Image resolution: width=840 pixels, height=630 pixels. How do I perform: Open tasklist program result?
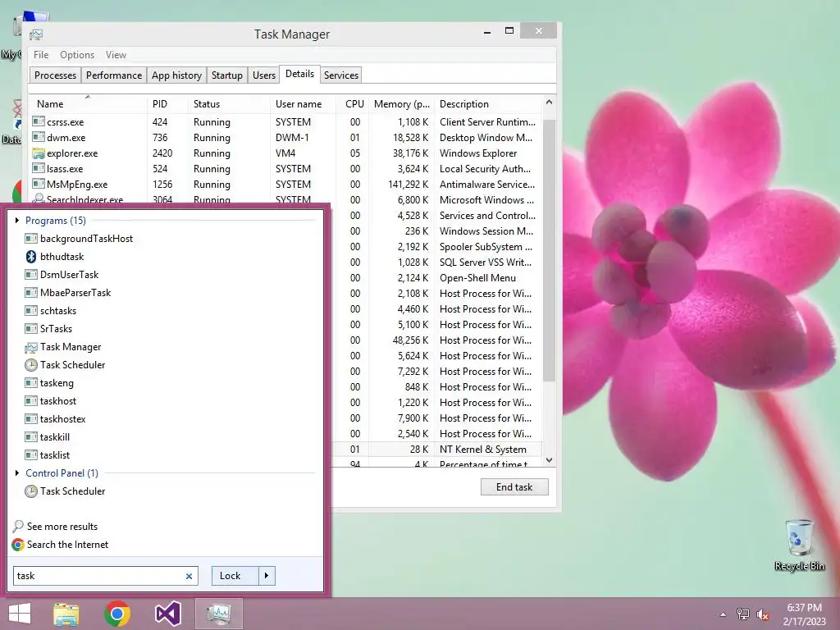[x=48, y=454]
